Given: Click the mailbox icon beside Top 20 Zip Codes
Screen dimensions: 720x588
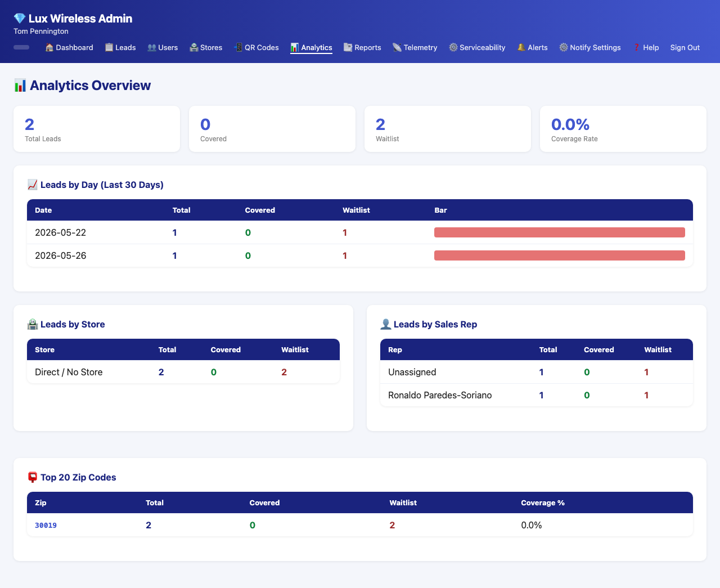Looking at the screenshot, I should tap(33, 477).
